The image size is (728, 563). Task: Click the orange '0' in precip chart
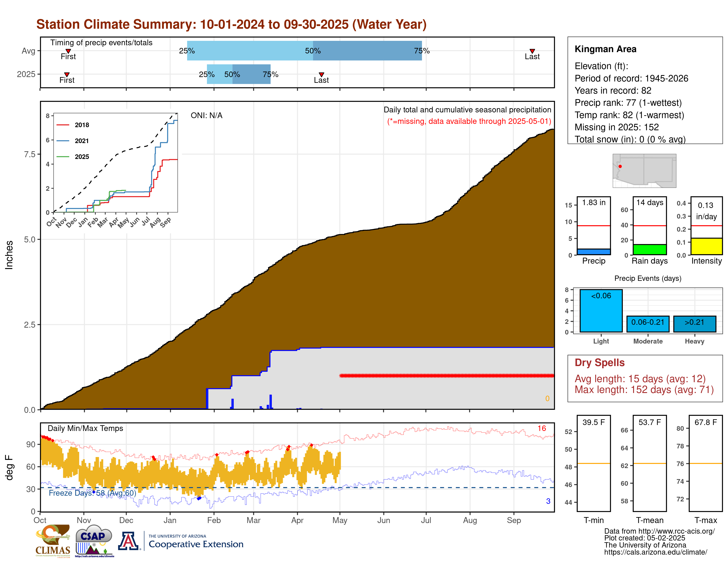(x=547, y=399)
